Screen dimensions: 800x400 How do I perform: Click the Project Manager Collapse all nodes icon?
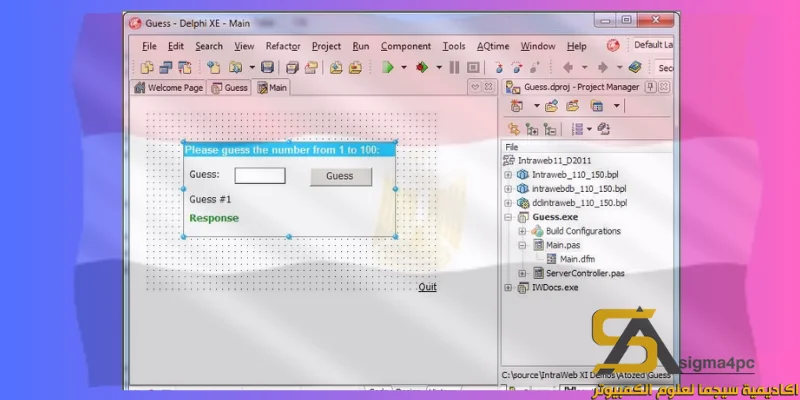coord(549,130)
